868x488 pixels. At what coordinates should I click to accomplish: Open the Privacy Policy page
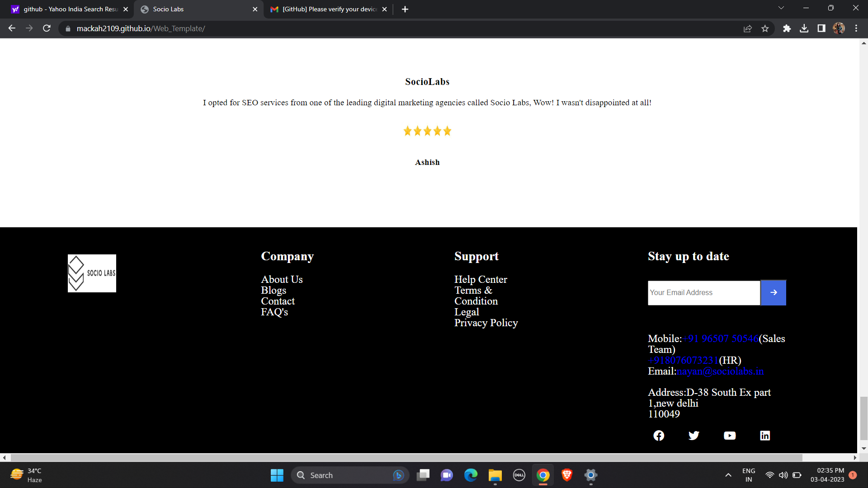coord(486,323)
